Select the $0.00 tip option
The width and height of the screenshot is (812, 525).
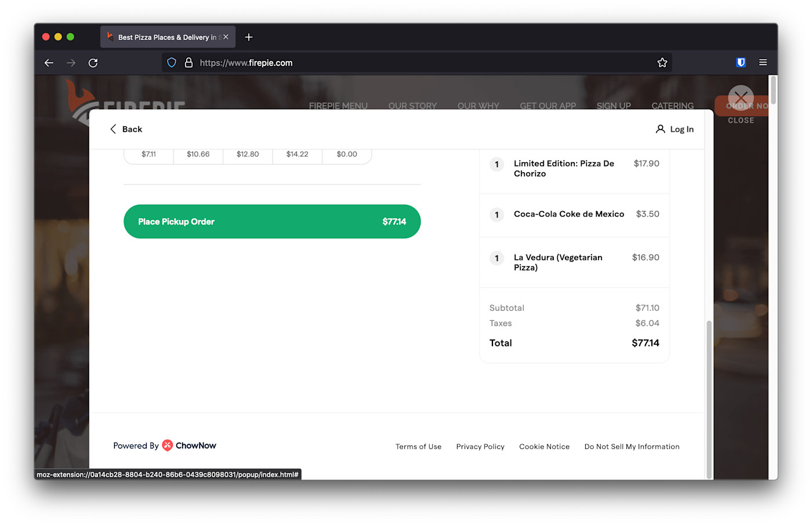[346, 154]
